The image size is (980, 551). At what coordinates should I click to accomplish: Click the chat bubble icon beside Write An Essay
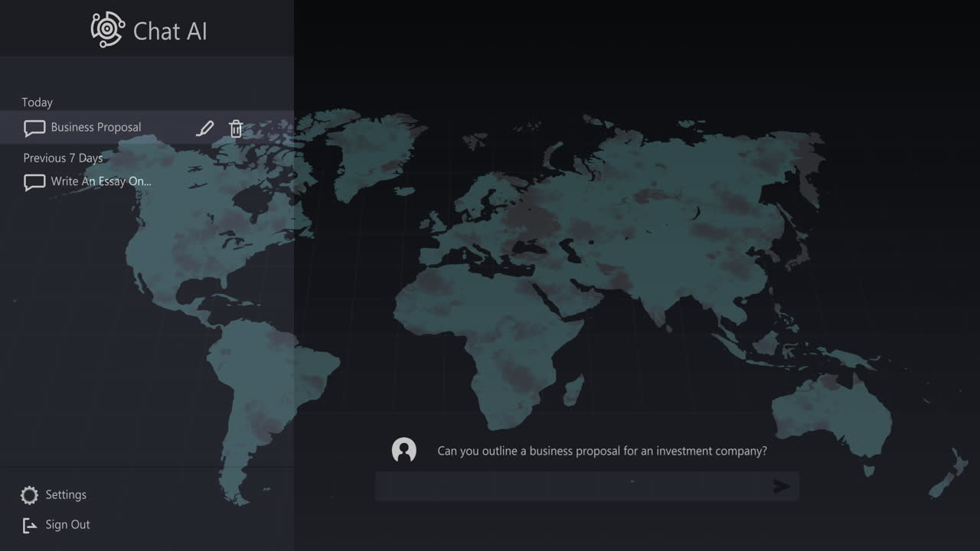(34, 182)
